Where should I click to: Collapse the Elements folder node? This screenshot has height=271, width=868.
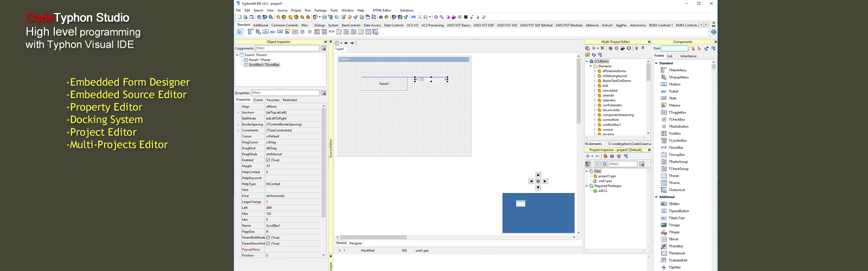pyautogui.click(x=591, y=66)
